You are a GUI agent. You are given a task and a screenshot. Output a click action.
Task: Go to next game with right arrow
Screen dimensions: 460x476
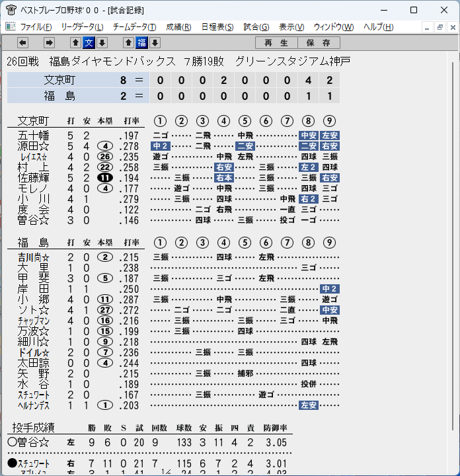[49, 43]
